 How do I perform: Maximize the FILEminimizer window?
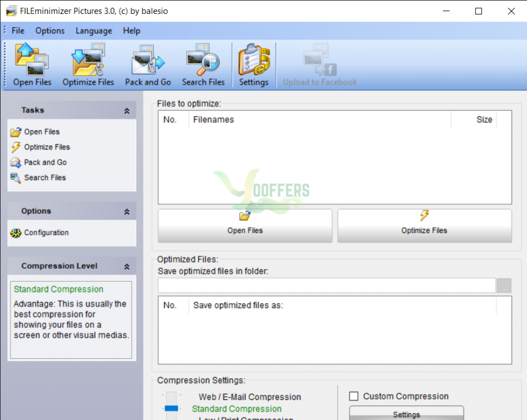coord(478,11)
